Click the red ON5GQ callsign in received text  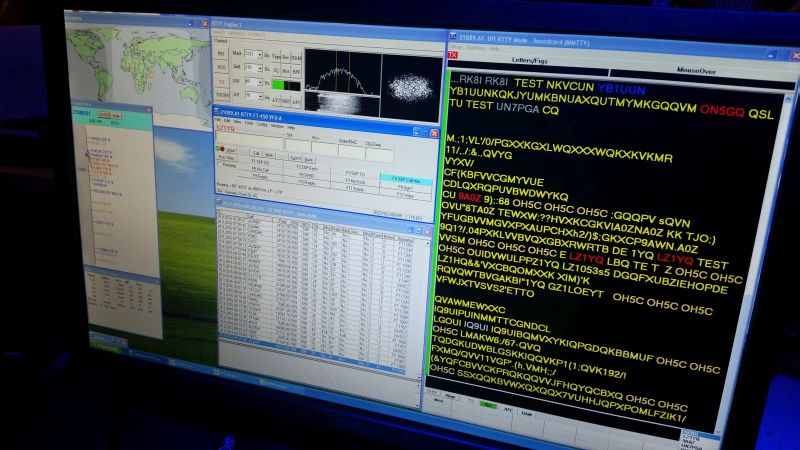tap(723, 109)
